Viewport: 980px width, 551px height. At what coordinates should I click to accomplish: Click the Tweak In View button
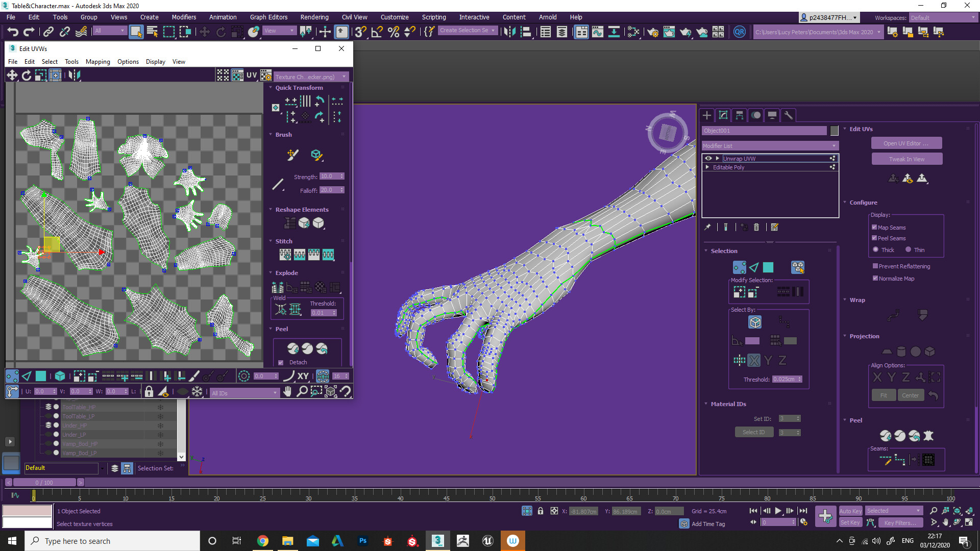[x=907, y=159]
